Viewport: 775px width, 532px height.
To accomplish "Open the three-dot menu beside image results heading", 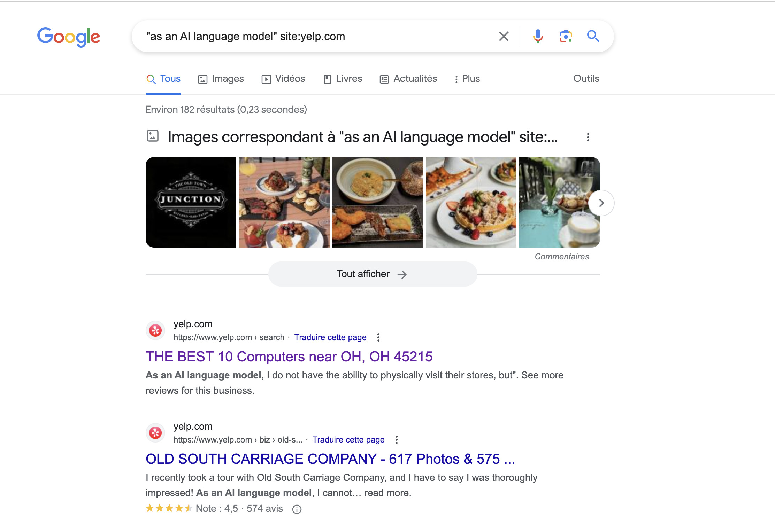I will (x=588, y=137).
